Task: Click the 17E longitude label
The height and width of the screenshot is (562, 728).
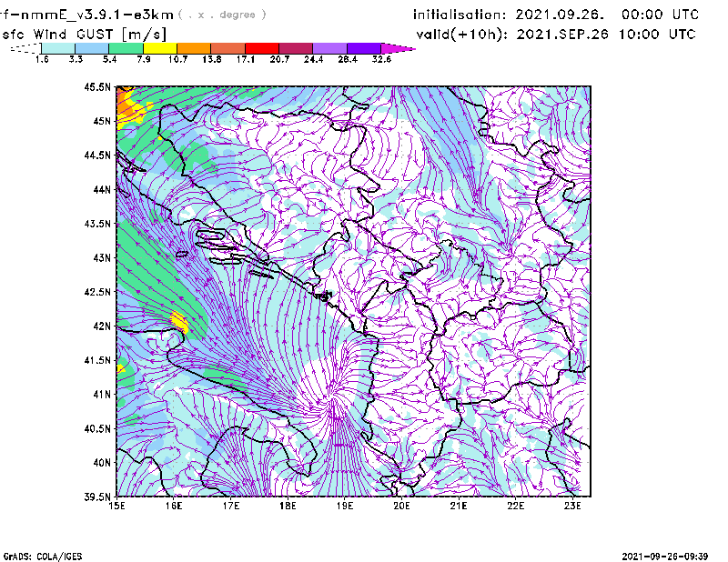Action: 231,506
